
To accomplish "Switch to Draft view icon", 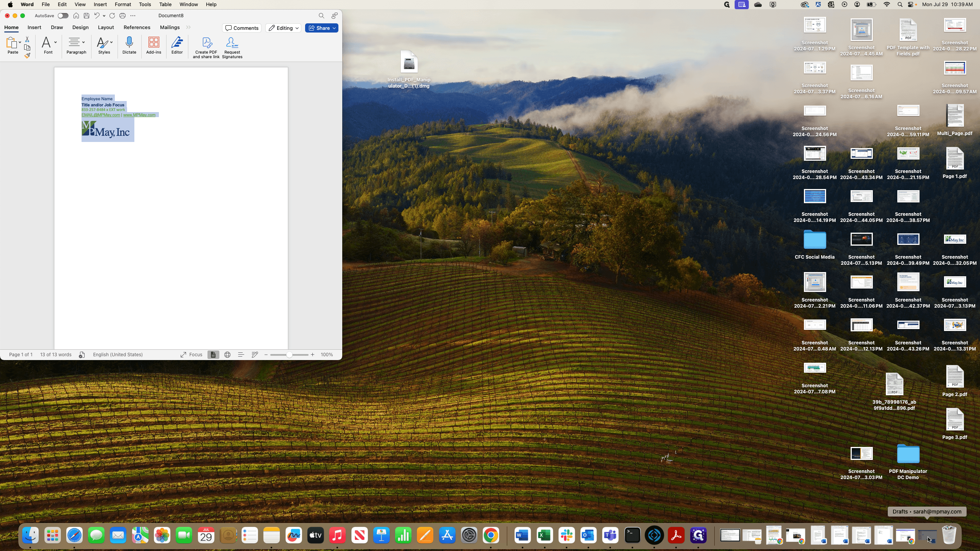I will pos(255,355).
